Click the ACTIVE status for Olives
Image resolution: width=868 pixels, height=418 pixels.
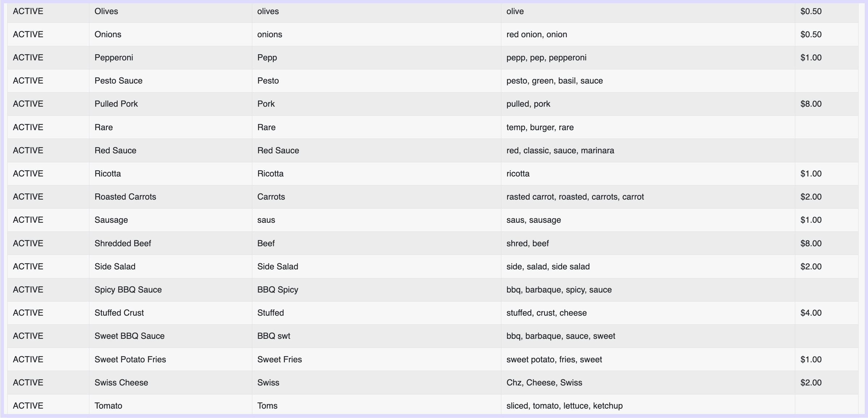click(x=28, y=11)
